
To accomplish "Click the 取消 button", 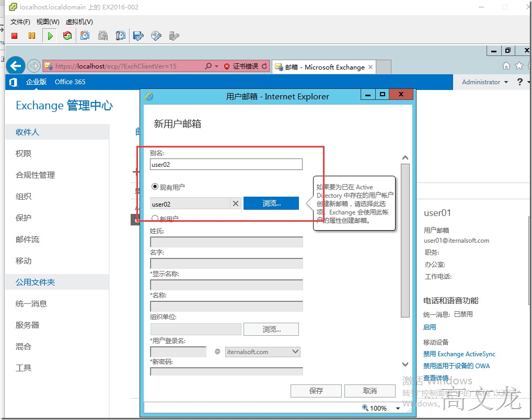I will [x=370, y=391].
